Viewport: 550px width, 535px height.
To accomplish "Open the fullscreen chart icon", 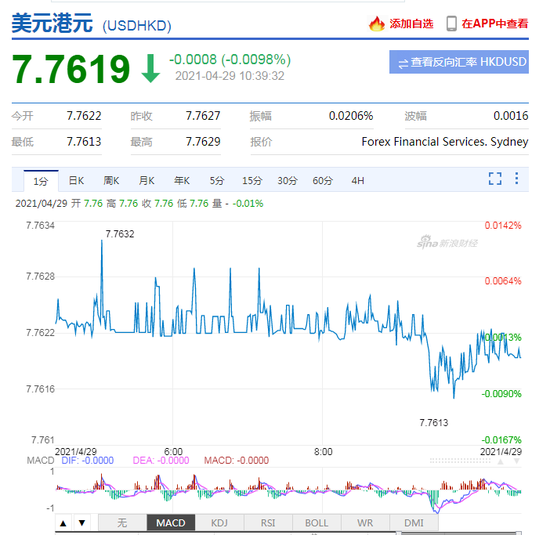I will click(495, 179).
